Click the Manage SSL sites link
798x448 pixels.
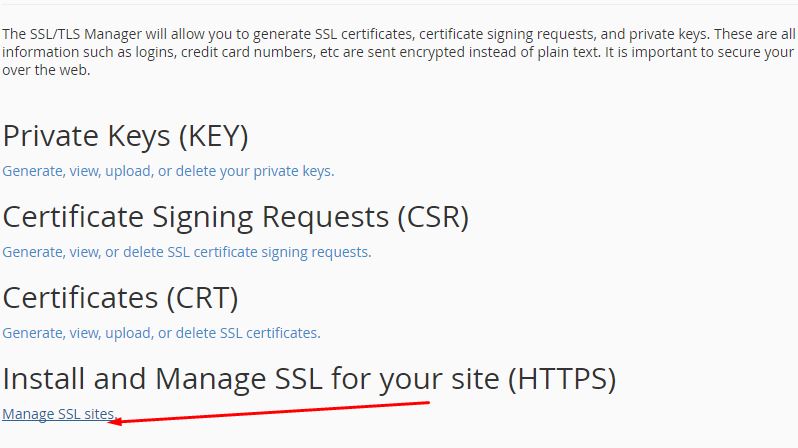pos(59,414)
